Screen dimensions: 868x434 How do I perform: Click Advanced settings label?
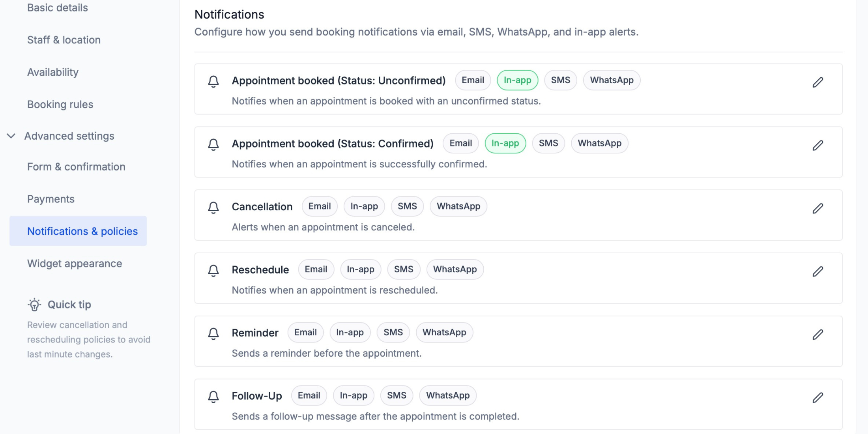coord(69,136)
